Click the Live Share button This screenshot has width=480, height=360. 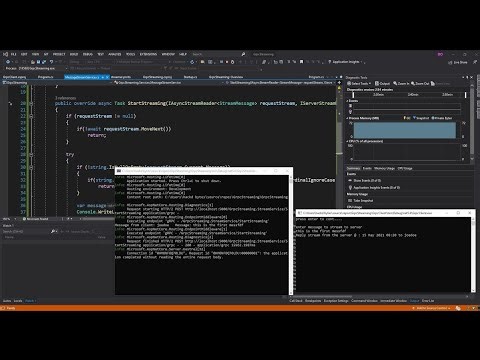pyautogui.click(x=458, y=62)
